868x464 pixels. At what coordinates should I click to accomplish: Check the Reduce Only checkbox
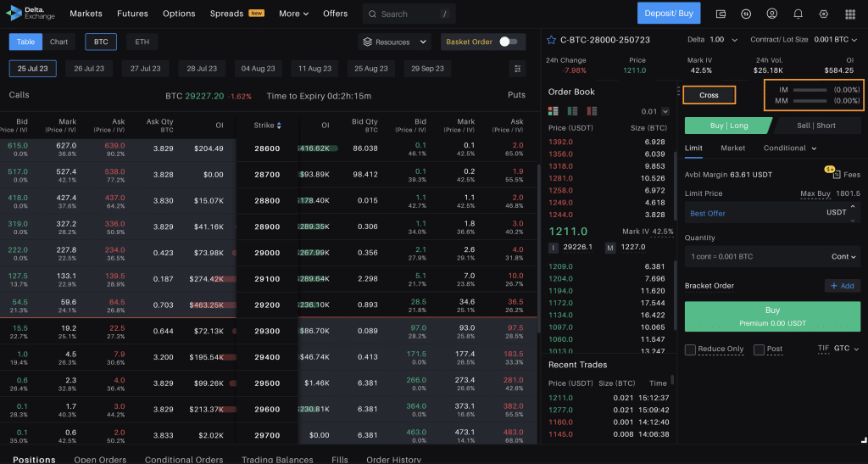pyautogui.click(x=690, y=349)
